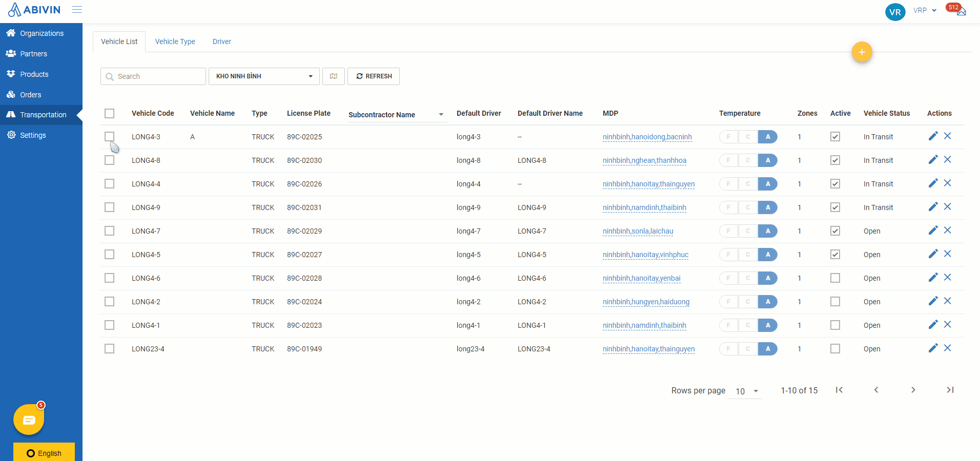Toggle Active checkbox for LONG4-1

[x=835, y=325]
